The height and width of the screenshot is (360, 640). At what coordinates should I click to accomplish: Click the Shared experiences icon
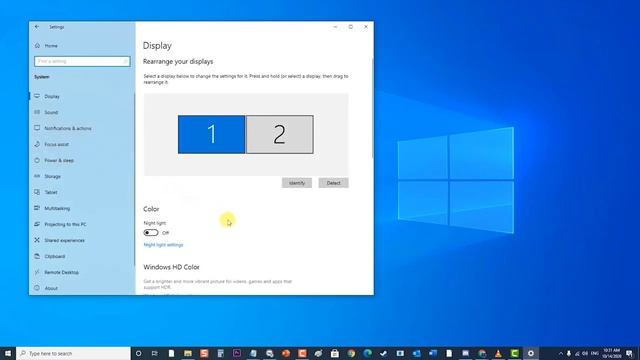coord(37,240)
